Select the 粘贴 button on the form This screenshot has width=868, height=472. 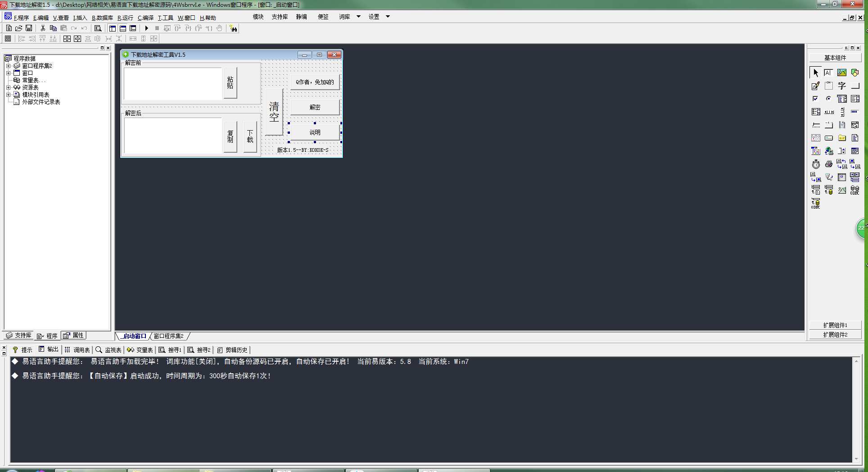click(x=230, y=82)
